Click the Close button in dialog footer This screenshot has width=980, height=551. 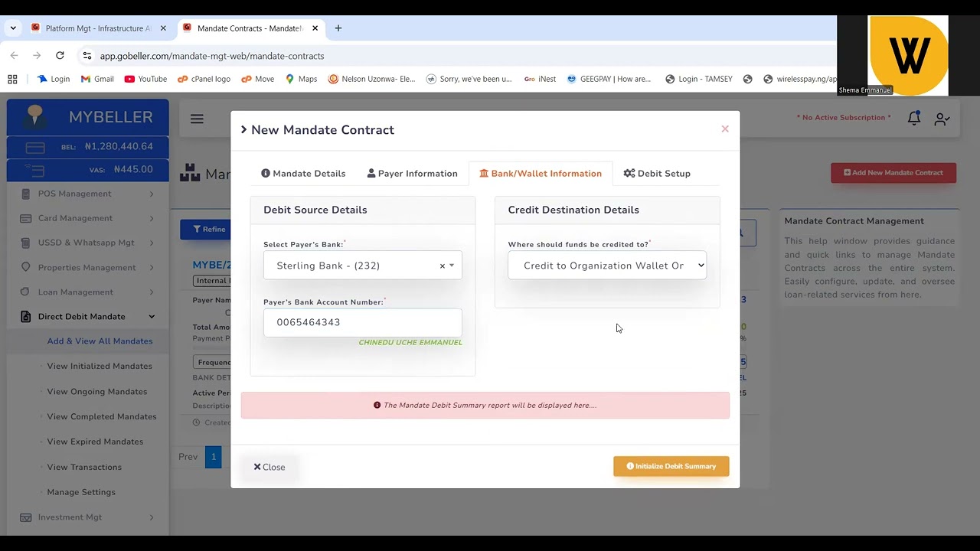click(269, 467)
